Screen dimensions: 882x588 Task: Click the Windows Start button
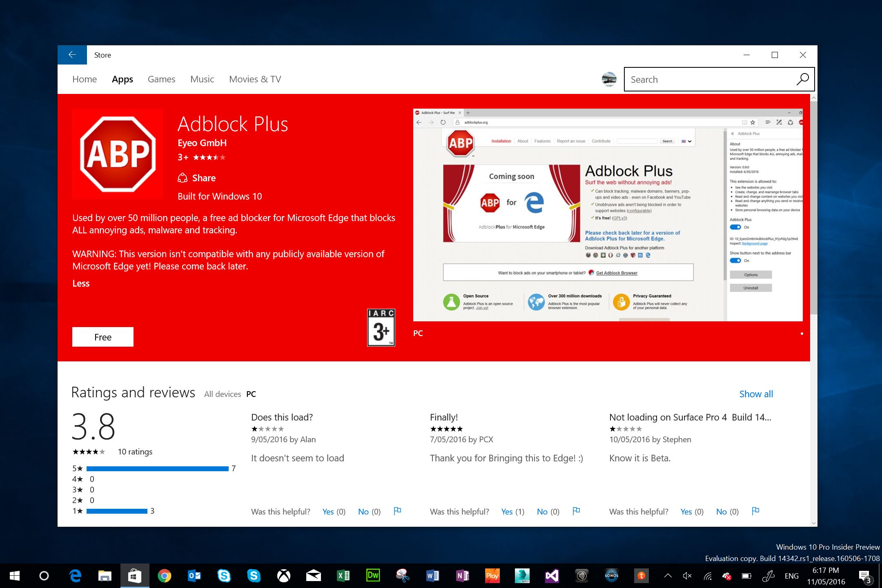pos(15,575)
